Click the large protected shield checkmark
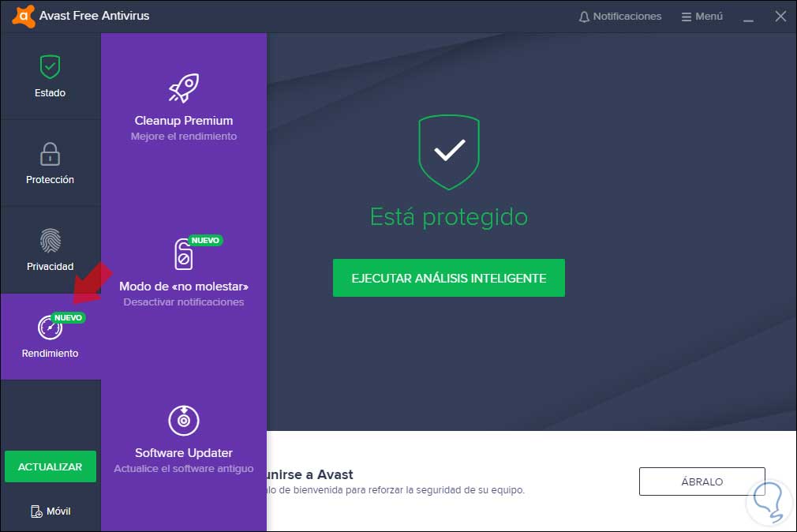797x532 pixels. [x=449, y=152]
